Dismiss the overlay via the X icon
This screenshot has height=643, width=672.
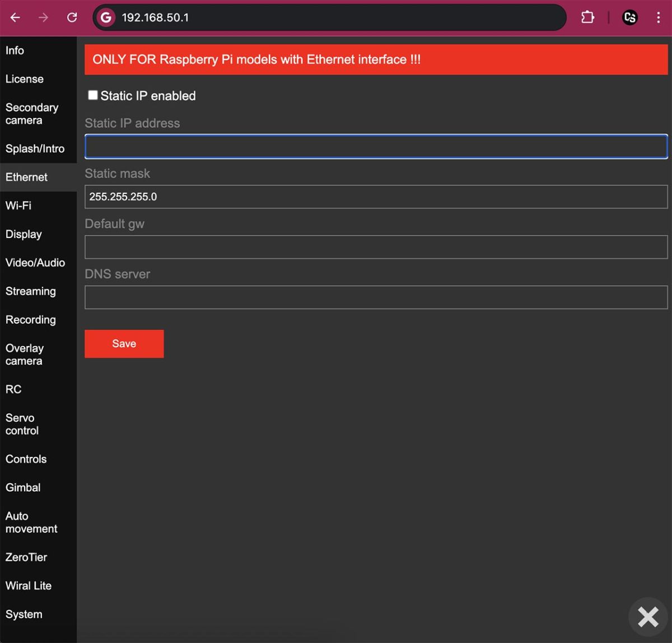(648, 617)
